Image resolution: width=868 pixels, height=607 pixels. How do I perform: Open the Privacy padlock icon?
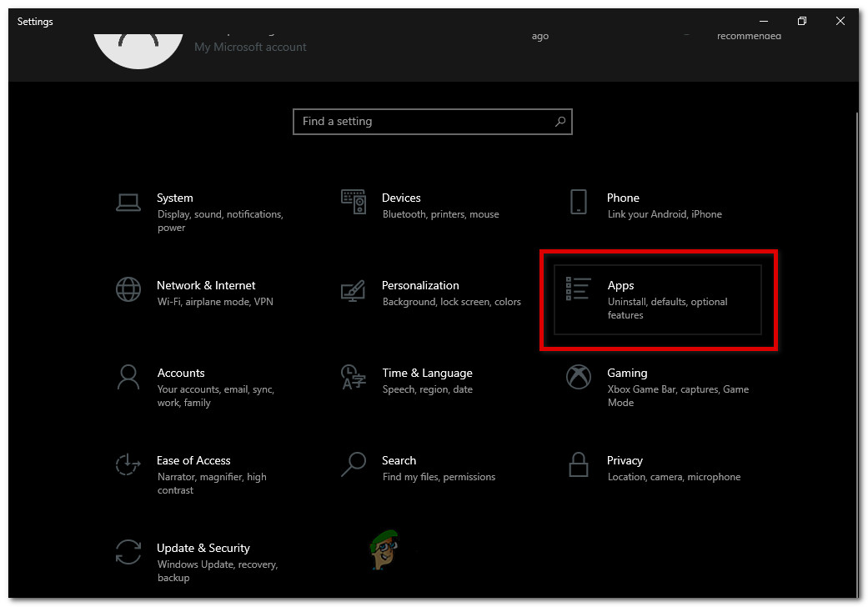click(579, 464)
